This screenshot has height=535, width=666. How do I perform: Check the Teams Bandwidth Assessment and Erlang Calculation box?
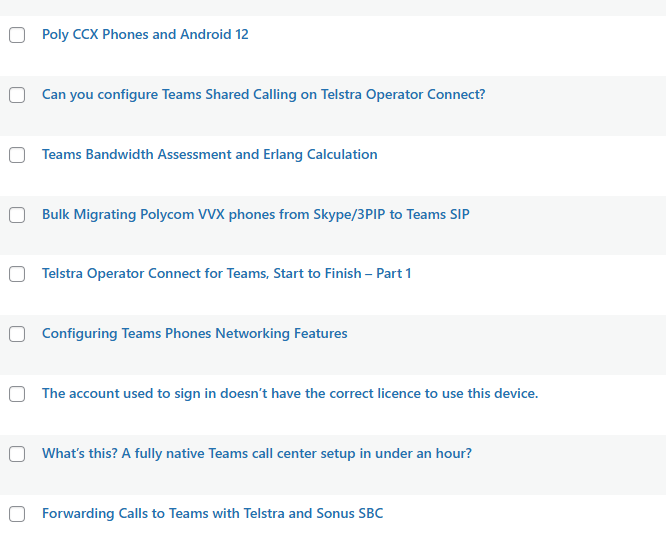17,155
